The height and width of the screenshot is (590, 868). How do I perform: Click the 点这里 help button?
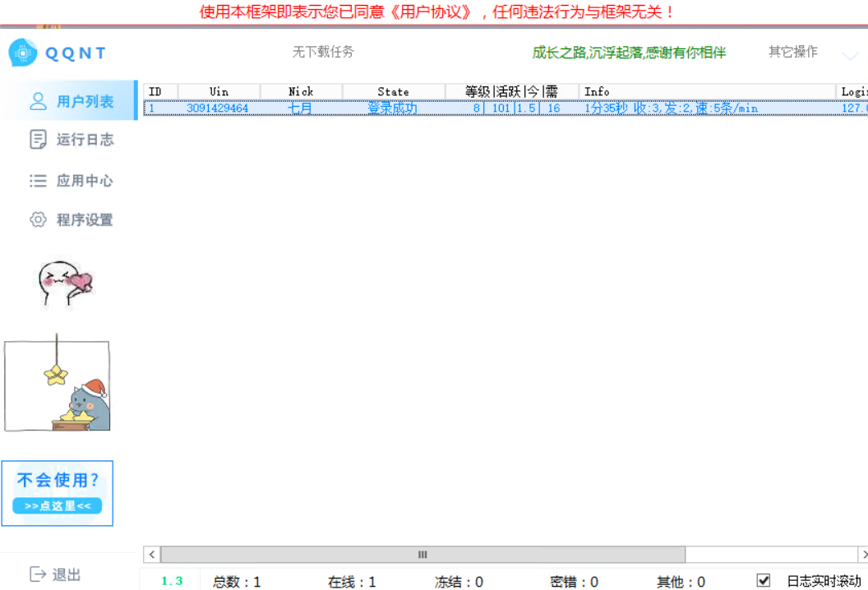pyautogui.click(x=56, y=506)
